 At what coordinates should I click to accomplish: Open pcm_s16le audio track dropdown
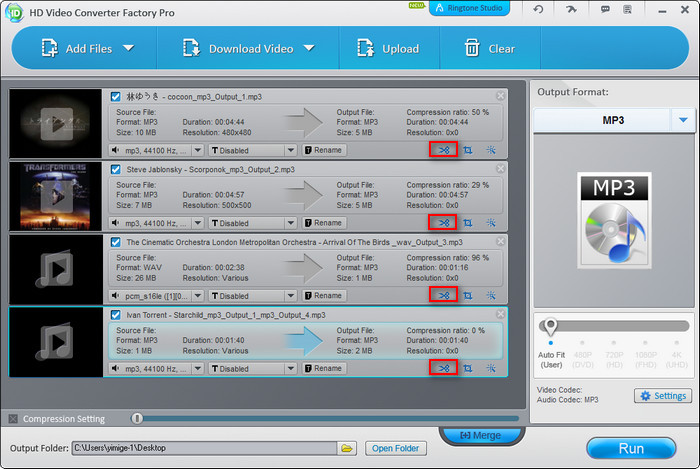click(x=198, y=296)
